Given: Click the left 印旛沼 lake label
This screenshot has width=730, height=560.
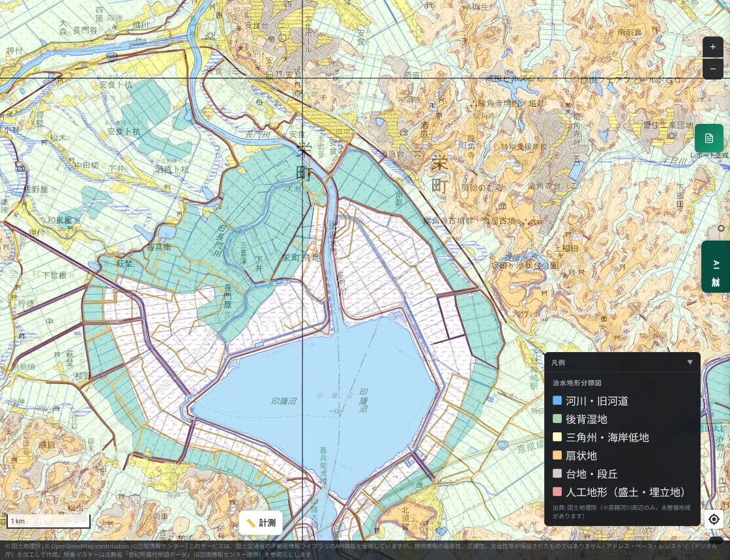Looking at the screenshot, I should point(284,401).
